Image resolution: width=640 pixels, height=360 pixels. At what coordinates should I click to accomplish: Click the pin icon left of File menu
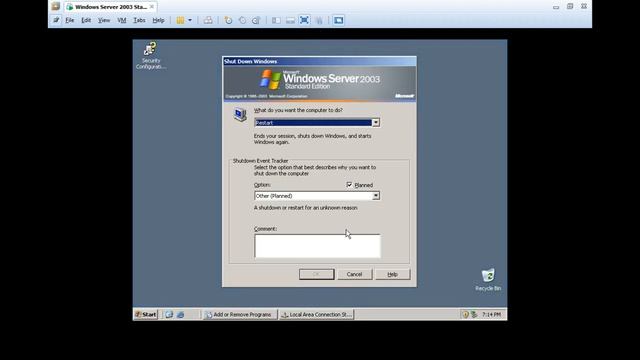56,20
